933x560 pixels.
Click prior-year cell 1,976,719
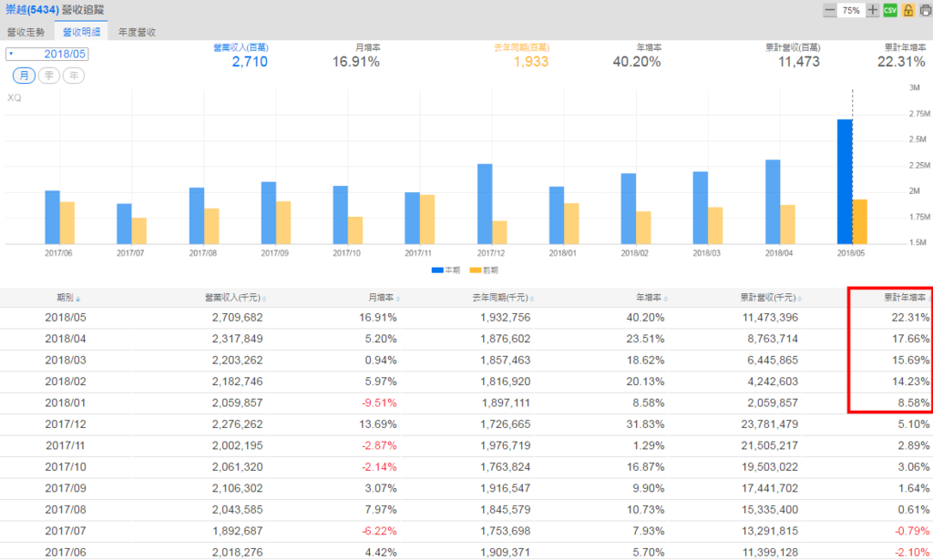tap(505, 446)
